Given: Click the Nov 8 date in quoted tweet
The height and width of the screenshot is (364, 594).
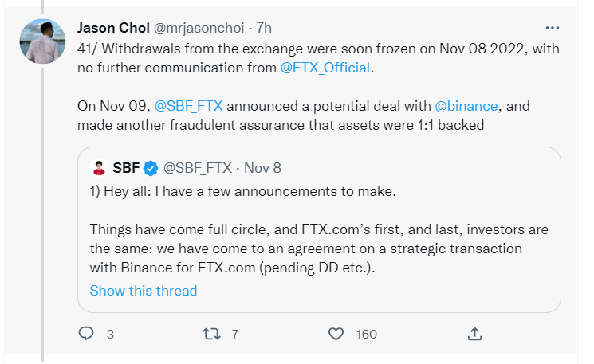Looking at the screenshot, I should [262, 168].
